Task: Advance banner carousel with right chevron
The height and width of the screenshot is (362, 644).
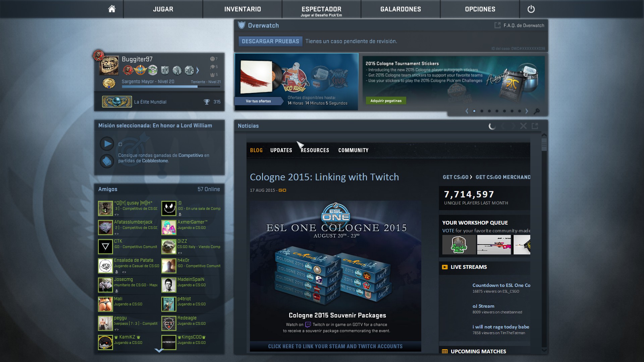Action: [x=527, y=111]
